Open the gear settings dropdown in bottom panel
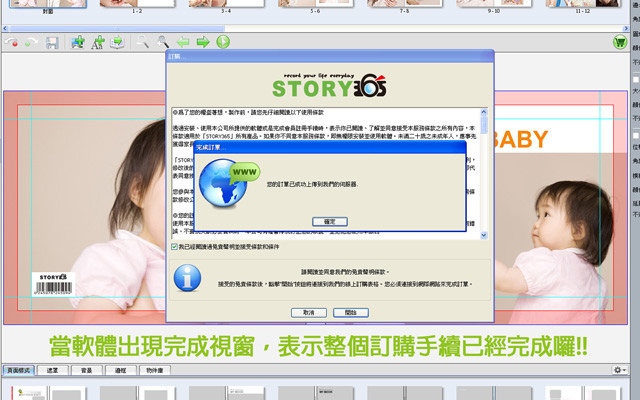The height and width of the screenshot is (400, 640). point(620,370)
